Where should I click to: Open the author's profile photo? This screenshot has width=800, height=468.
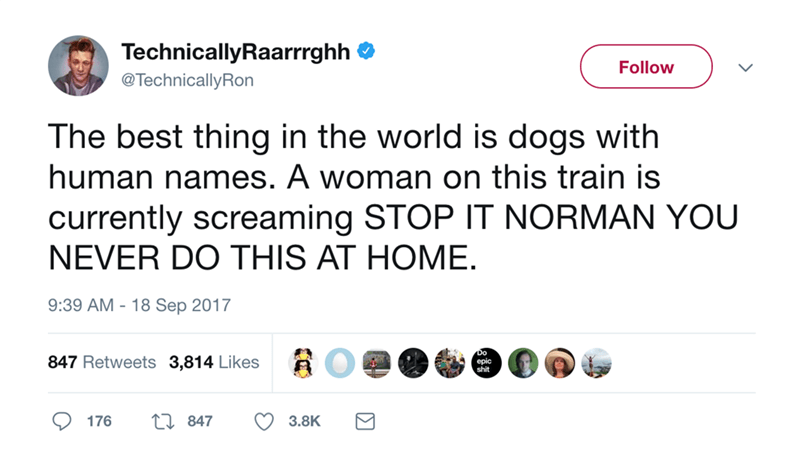pos(79,67)
